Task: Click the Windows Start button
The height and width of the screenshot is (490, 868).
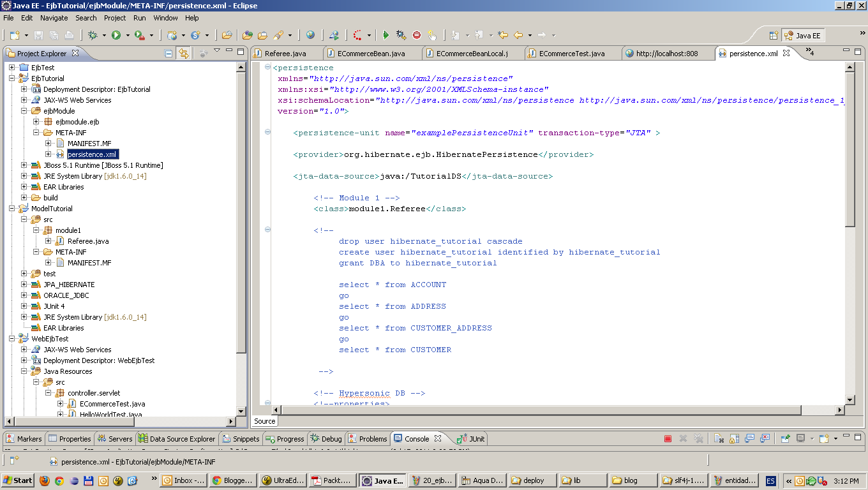Action: click(x=16, y=480)
